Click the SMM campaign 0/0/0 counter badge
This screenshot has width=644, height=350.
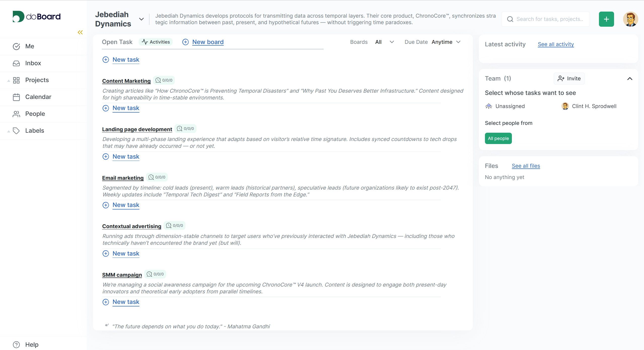coord(155,274)
